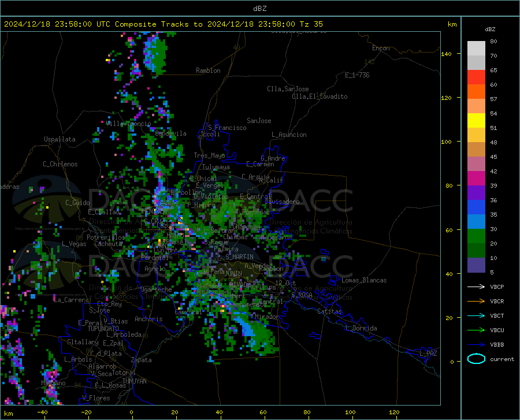Image resolution: width=520 pixels, height=420 pixels.
Task: Click the 'Perdriel' map label
Action: click(x=155, y=257)
